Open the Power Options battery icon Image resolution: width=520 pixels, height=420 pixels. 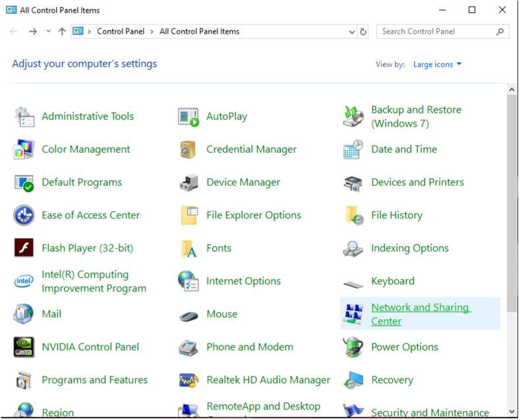[x=353, y=347]
